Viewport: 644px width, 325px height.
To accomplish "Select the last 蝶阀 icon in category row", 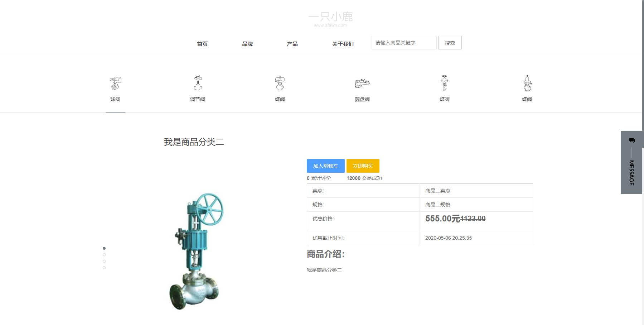I will click(527, 83).
